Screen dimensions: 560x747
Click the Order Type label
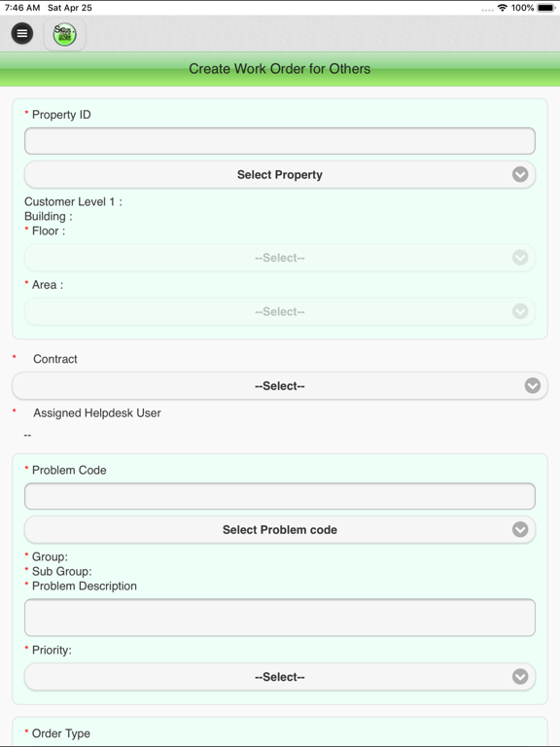61,733
